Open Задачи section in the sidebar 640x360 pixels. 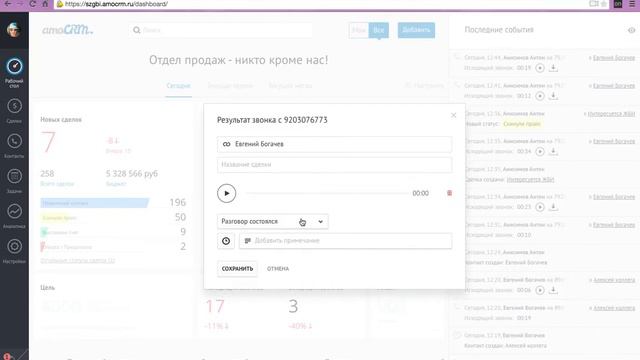pyautogui.click(x=14, y=181)
